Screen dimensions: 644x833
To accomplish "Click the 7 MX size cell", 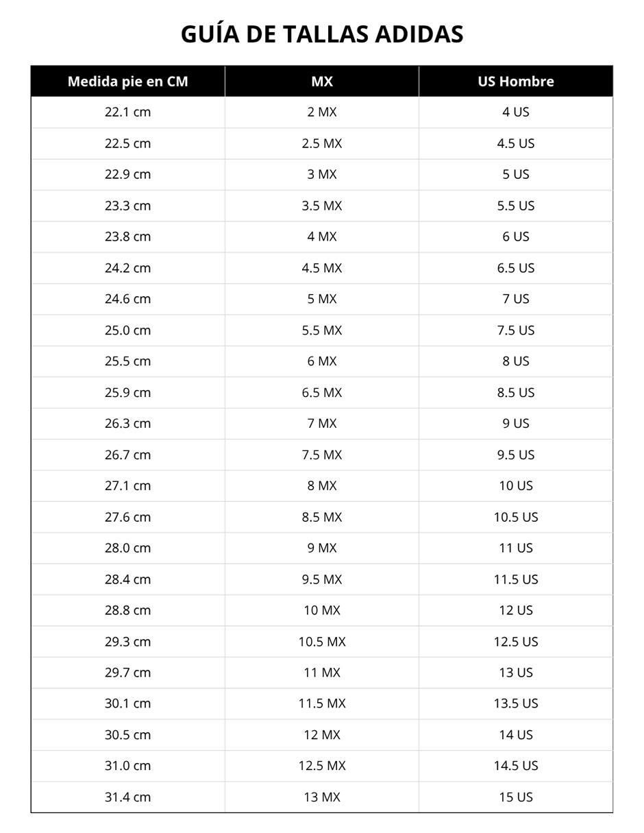I will tap(322, 423).
